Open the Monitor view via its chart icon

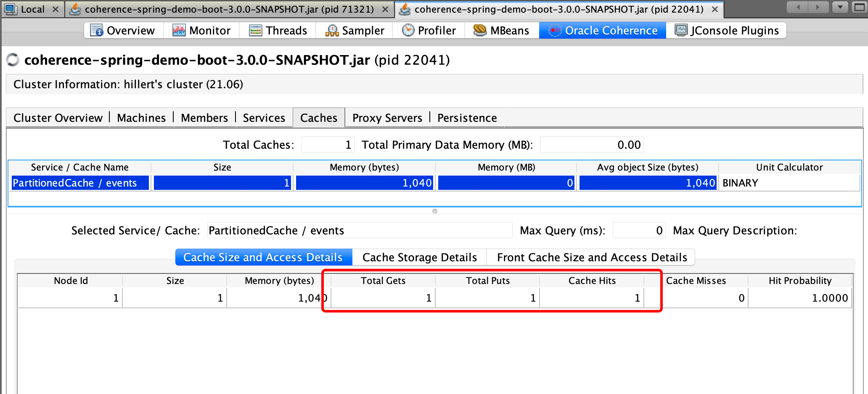[179, 31]
